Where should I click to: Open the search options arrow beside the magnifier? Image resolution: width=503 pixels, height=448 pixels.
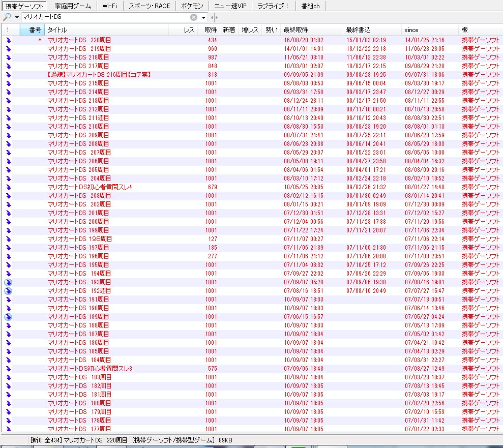tap(17, 17)
